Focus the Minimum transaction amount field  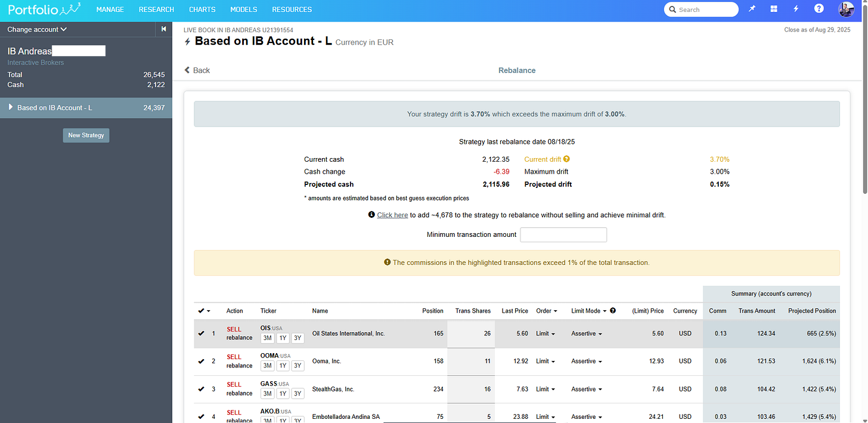click(x=563, y=234)
